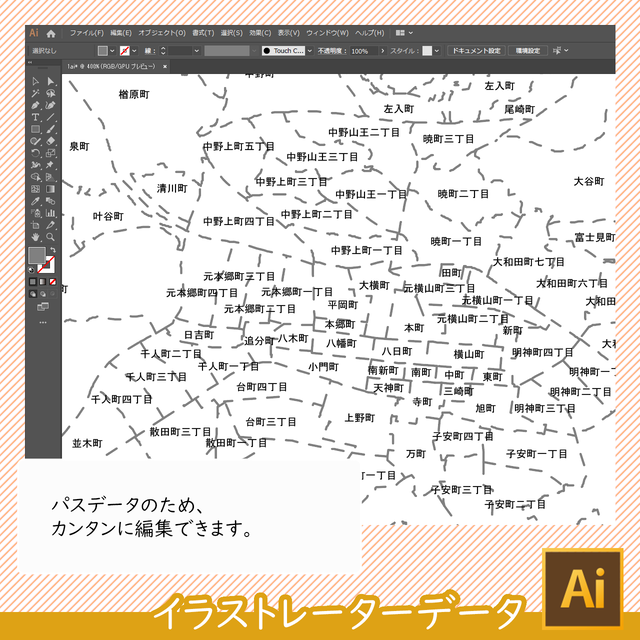Open the stroke color dropdown in control bar
Viewport: 640px width, 640px height.
point(134,51)
